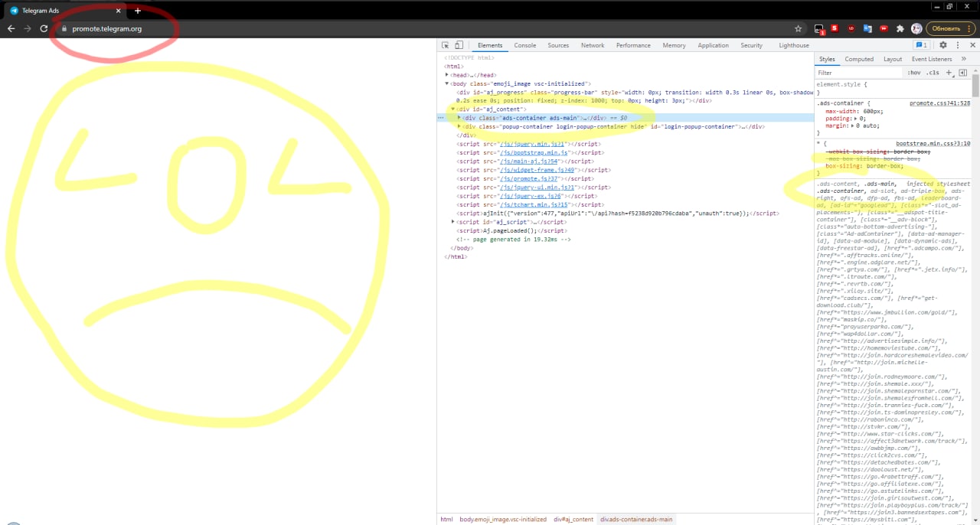Go back in browser history
This screenshot has height=525, width=980.
[11, 28]
